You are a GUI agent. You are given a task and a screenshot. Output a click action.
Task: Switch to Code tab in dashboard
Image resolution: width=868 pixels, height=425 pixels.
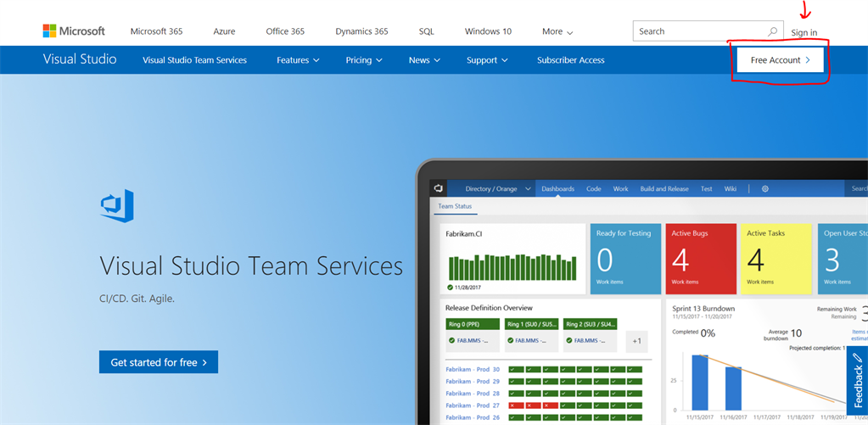click(593, 188)
